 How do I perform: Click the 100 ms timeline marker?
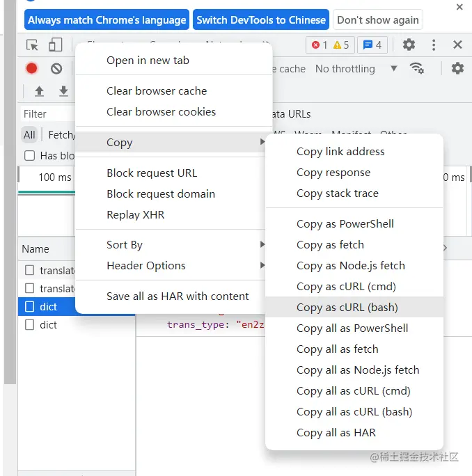click(x=55, y=177)
